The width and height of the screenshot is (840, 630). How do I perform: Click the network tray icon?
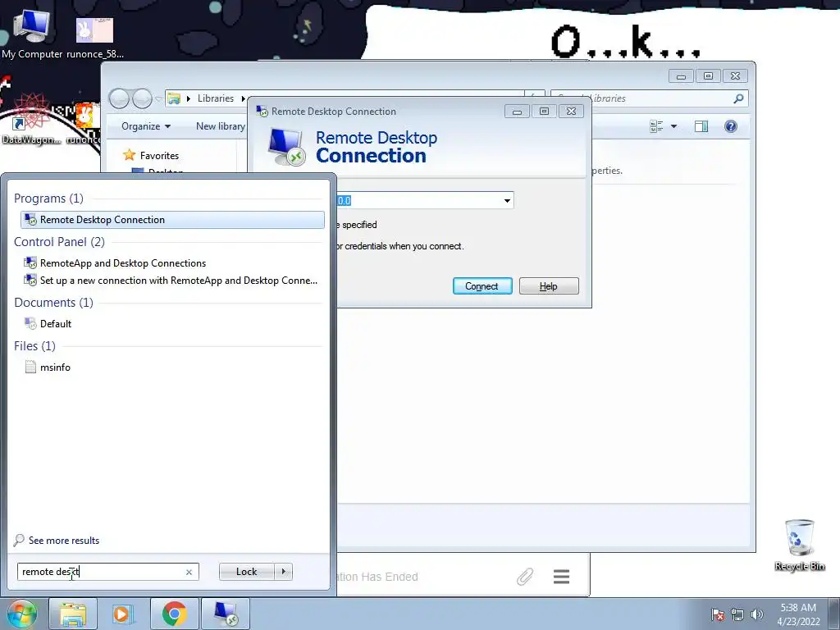737,614
